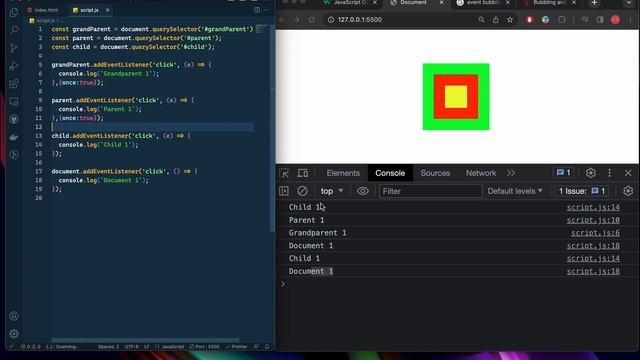Open the top JavaScript context dropdown

coord(331,191)
